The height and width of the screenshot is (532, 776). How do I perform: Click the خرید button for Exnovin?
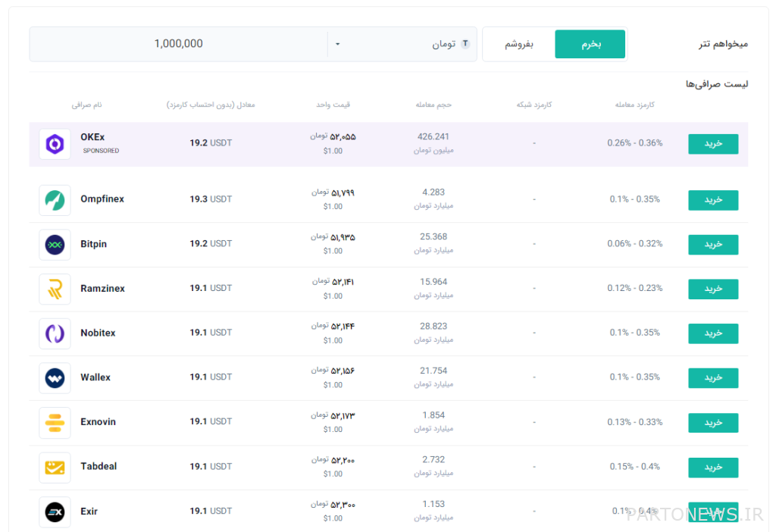coord(713,423)
